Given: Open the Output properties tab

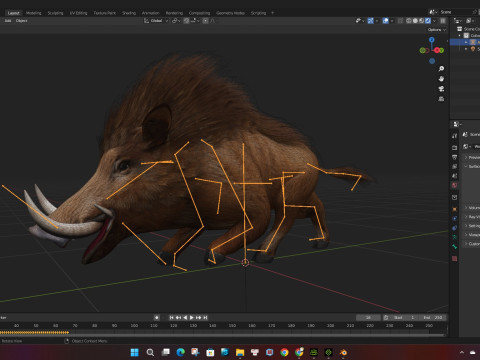Looking at the screenshot, I should 454,157.
